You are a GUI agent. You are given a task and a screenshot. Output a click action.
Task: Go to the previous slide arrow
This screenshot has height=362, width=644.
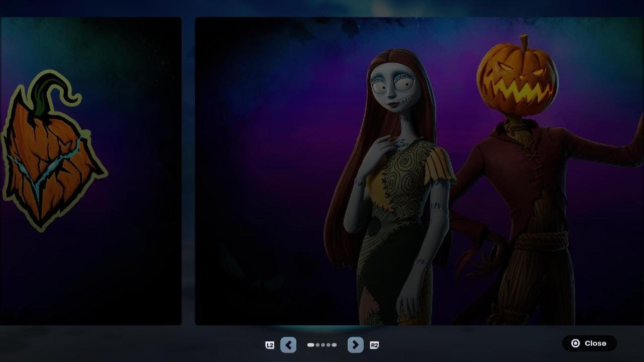click(x=288, y=345)
